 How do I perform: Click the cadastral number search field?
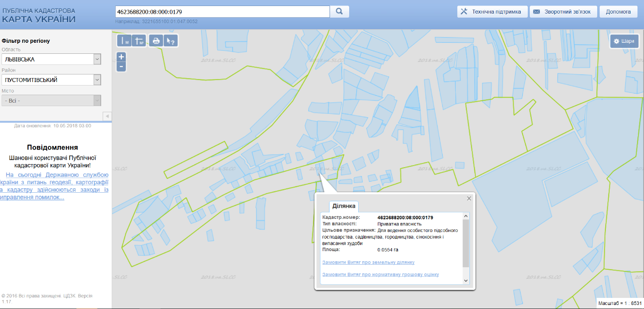(x=222, y=11)
